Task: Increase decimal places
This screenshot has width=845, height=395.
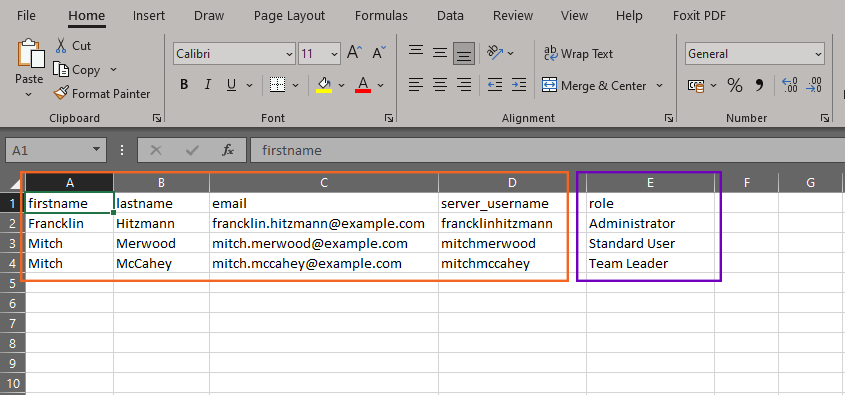Action: (x=789, y=85)
